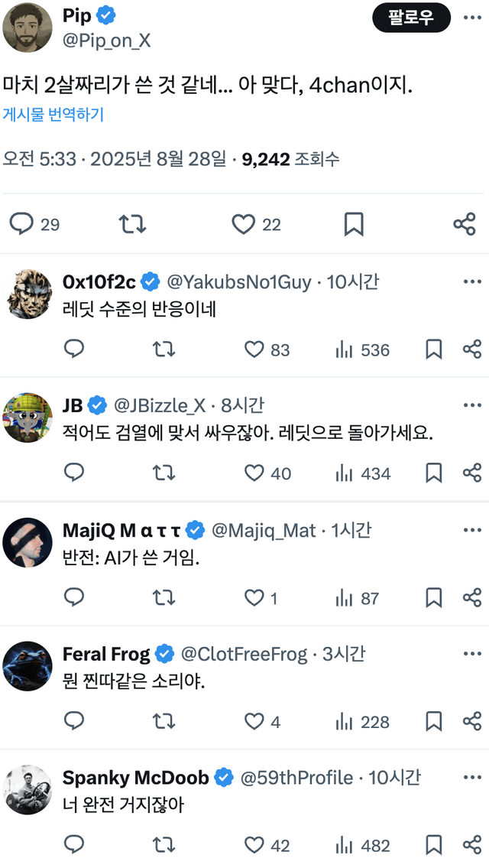Open more options on Spanky McDoob's reply
Screen dimensions: 489x868
click(x=472, y=777)
